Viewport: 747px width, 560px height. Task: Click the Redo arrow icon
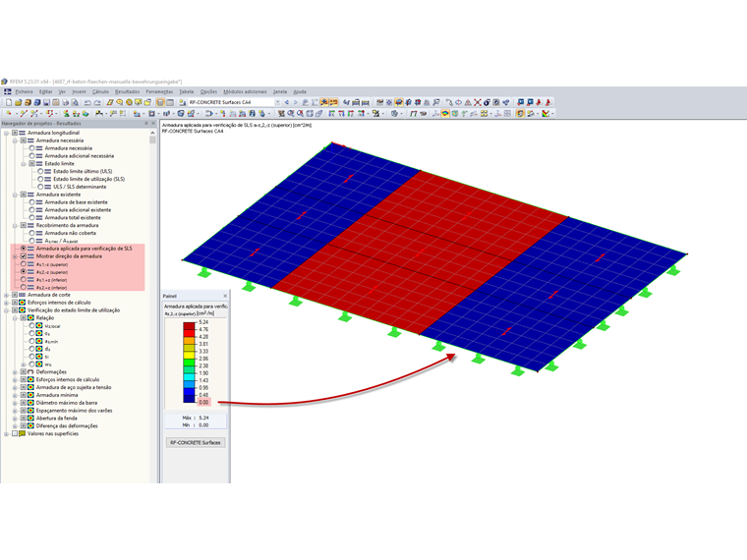pos(97,102)
